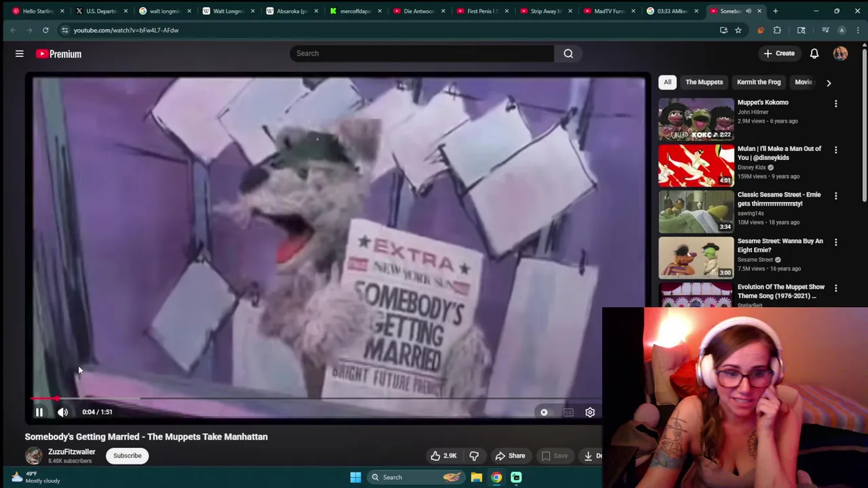Image resolution: width=868 pixels, height=488 pixels.
Task: Open Mulan I'll Make a Man thumbnail
Action: [x=696, y=165]
